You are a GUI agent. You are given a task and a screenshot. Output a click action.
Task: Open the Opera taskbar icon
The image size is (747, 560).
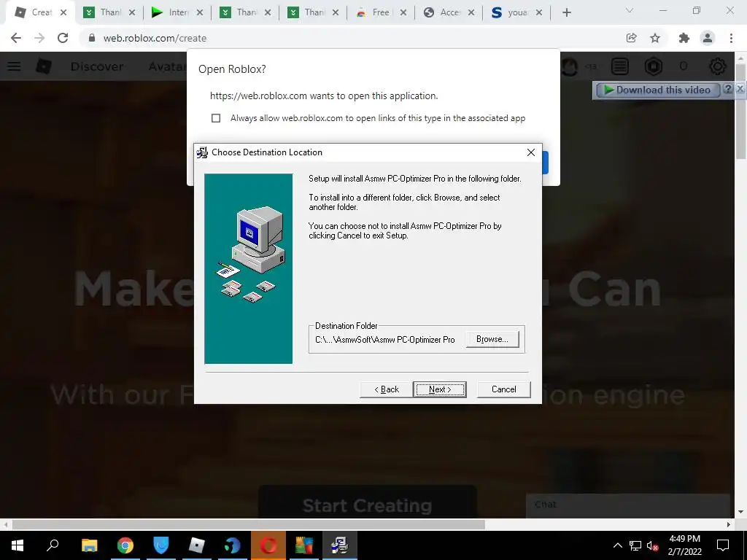pyautogui.click(x=268, y=545)
